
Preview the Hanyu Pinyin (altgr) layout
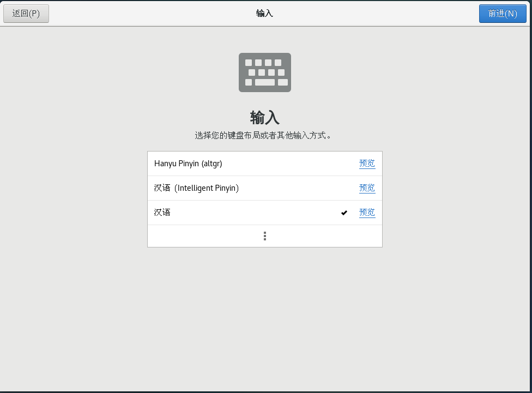coord(367,164)
